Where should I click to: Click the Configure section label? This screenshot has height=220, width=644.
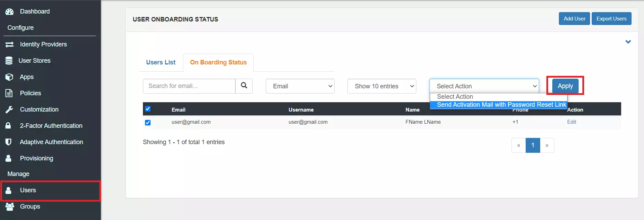20,28
